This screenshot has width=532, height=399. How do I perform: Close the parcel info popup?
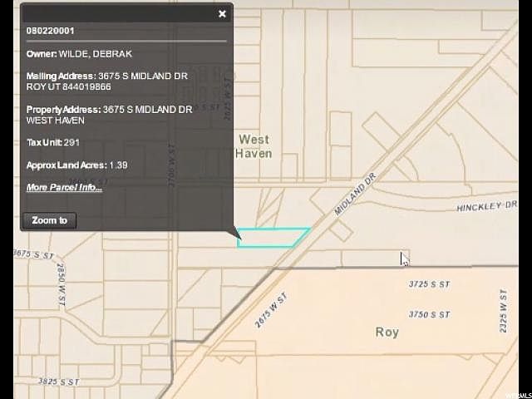[222, 13]
